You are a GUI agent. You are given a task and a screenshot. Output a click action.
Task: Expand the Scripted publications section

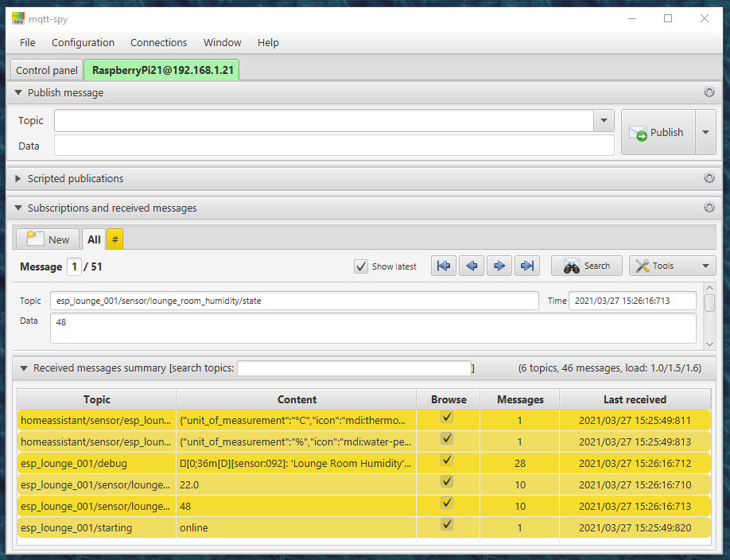coord(18,179)
